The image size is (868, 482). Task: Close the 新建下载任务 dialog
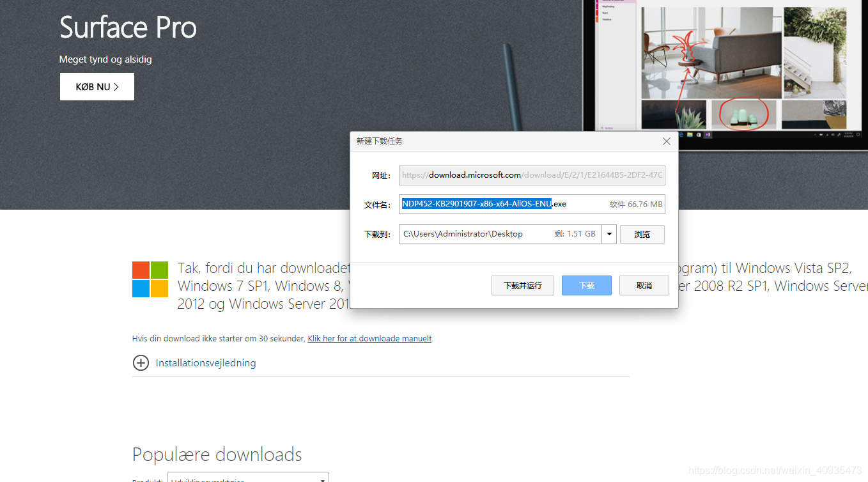coord(667,141)
